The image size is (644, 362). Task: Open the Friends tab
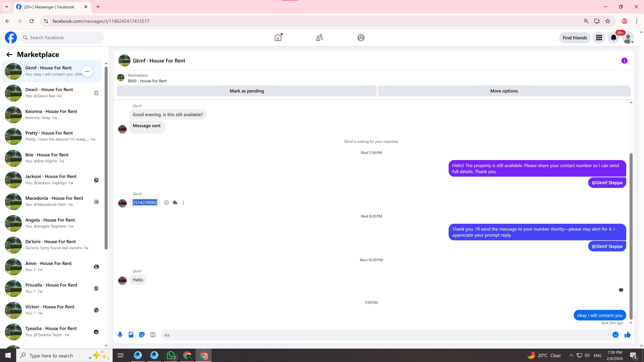tap(319, 38)
